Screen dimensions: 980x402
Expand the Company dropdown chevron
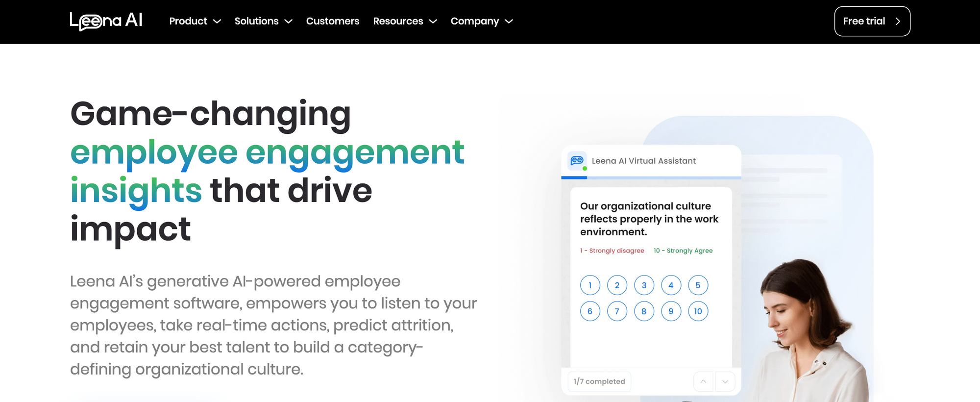pos(509,22)
